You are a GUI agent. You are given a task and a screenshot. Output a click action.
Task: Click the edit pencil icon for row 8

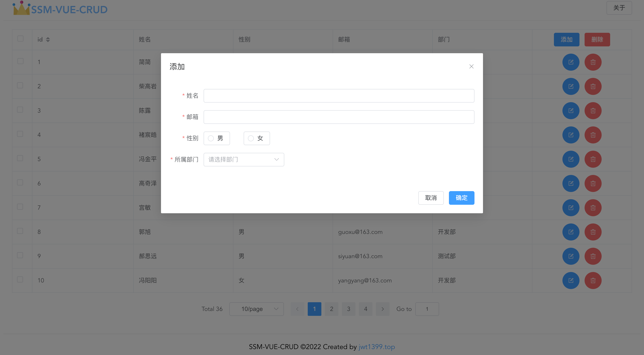pyautogui.click(x=571, y=232)
